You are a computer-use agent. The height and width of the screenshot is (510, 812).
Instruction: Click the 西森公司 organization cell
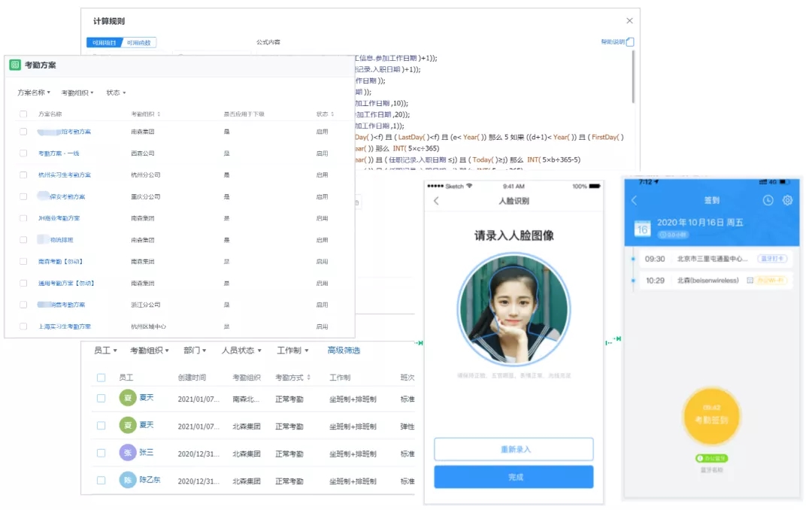coord(142,153)
